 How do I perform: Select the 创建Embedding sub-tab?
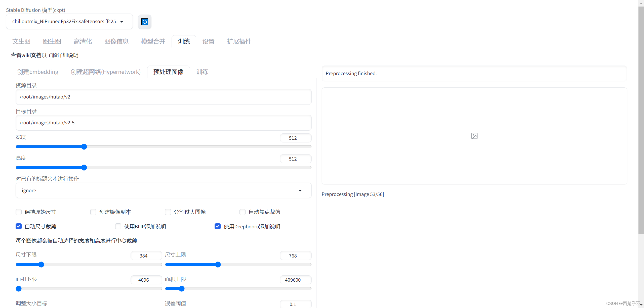coord(38,72)
